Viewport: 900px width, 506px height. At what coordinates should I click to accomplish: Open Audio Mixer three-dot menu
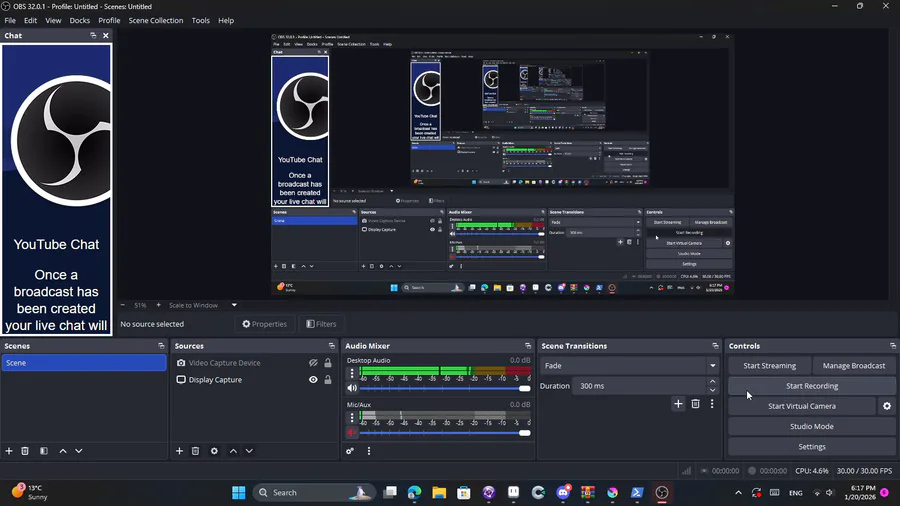click(x=368, y=451)
